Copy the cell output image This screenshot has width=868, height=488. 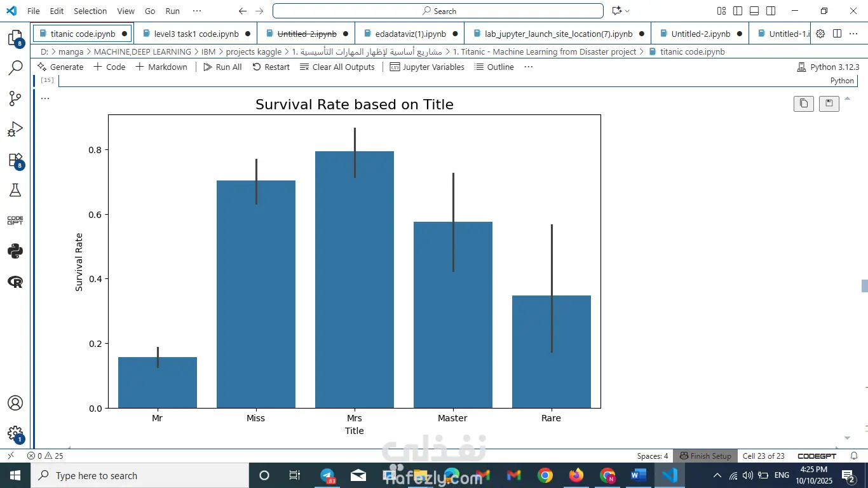(804, 103)
